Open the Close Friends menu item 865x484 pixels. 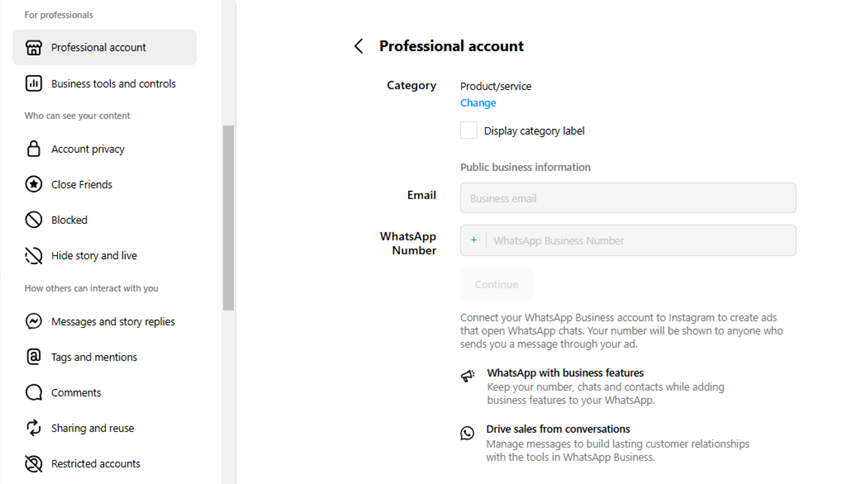point(104,184)
